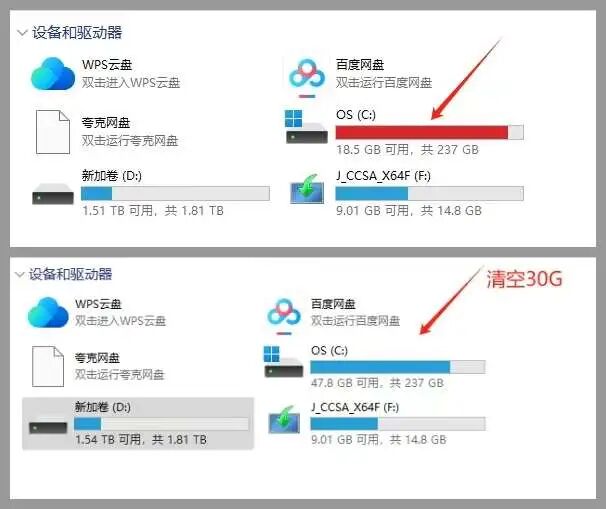Select J_CCSA_X64F (F:) installer icon in top panel
Screen dimensions: 606x509
(307, 189)
